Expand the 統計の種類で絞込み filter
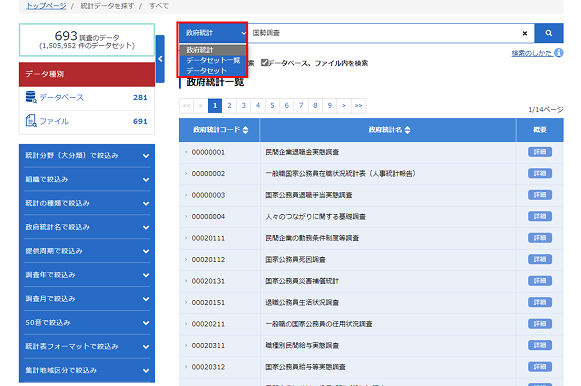581x386 pixels. tap(87, 203)
